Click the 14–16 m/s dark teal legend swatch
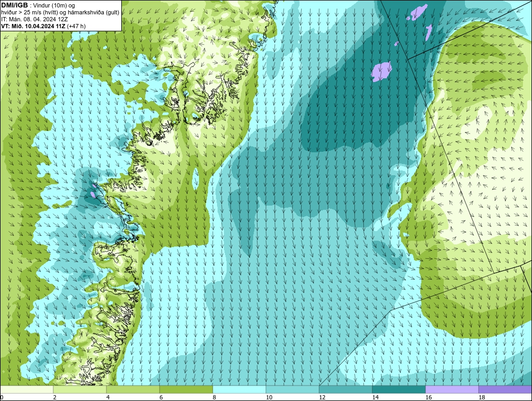The width and height of the screenshot is (532, 401). point(399,389)
